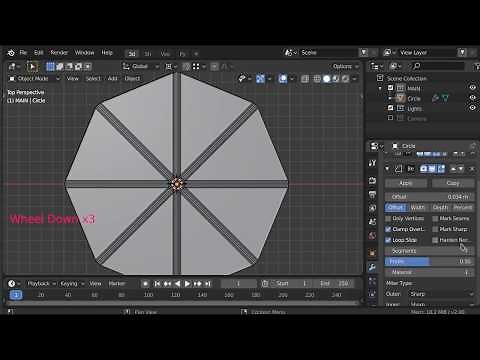Select the Circle object in outliner
Image resolution: width=480 pixels, height=360 pixels.
point(414,99)
